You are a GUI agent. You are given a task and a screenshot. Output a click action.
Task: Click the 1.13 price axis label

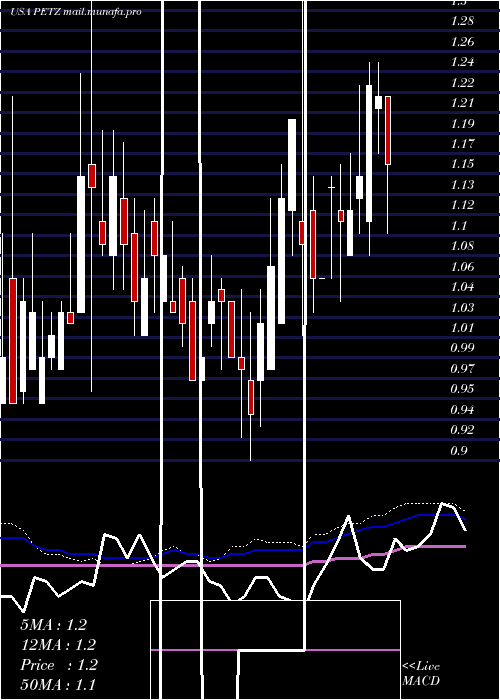(462, 184)
